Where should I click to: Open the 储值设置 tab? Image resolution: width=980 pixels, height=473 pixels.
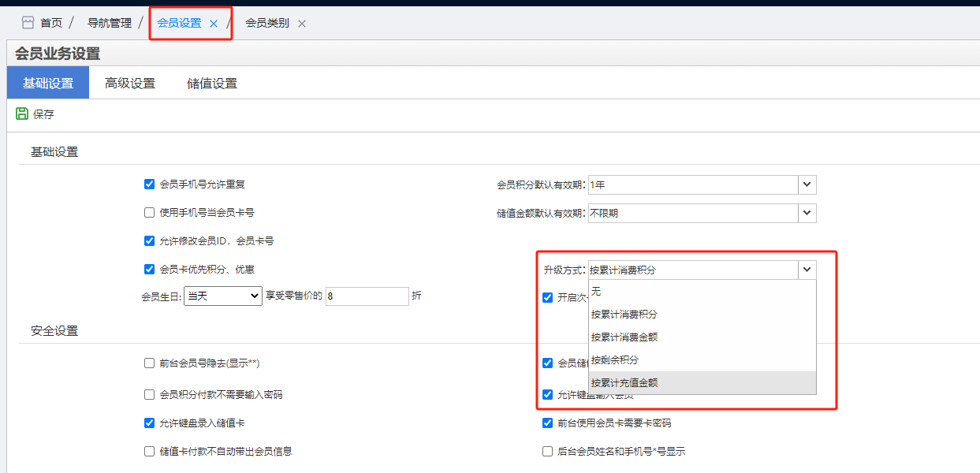[212, 83]
